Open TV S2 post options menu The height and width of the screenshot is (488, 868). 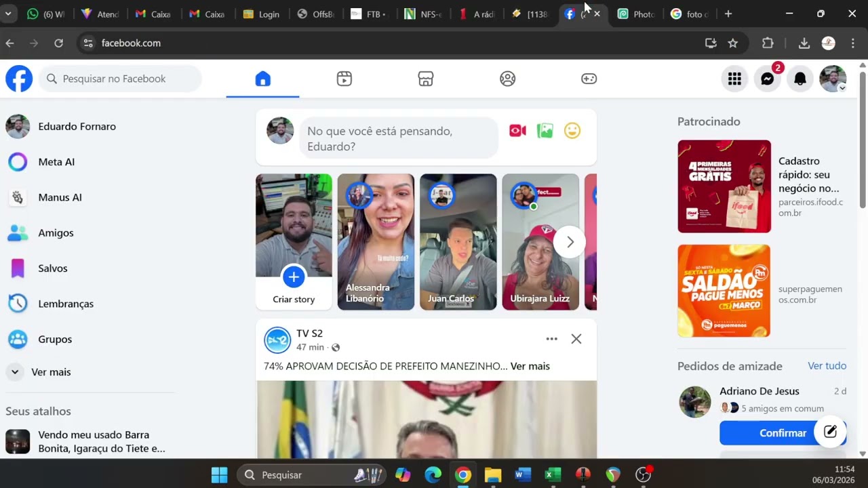[x=552, y=339]
